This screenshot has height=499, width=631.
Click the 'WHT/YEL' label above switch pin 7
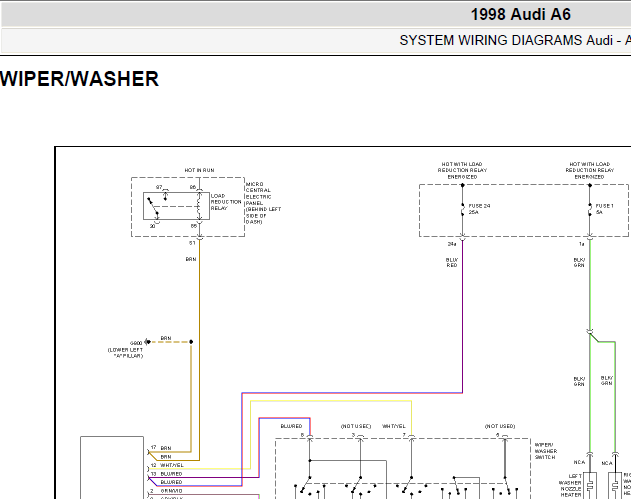(394, 426)
